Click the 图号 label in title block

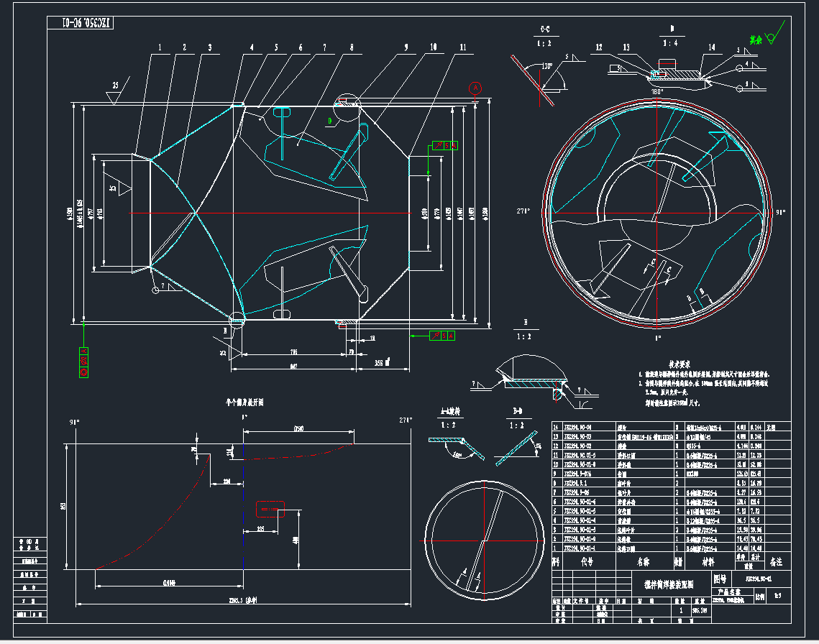click(720, 579)
